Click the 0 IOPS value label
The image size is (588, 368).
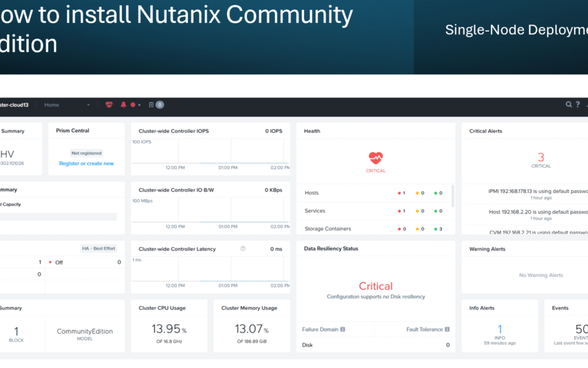(273, 131)
